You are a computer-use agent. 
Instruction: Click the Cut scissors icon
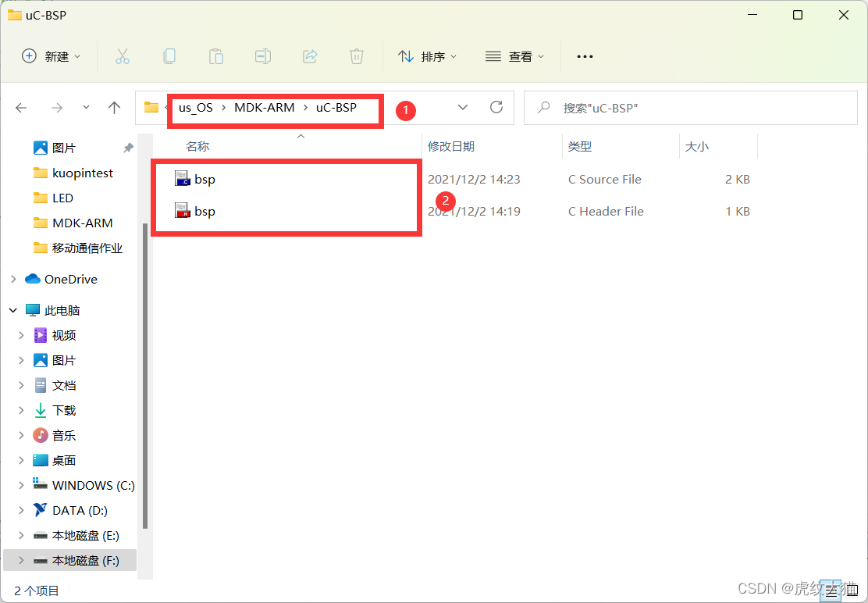123,56
